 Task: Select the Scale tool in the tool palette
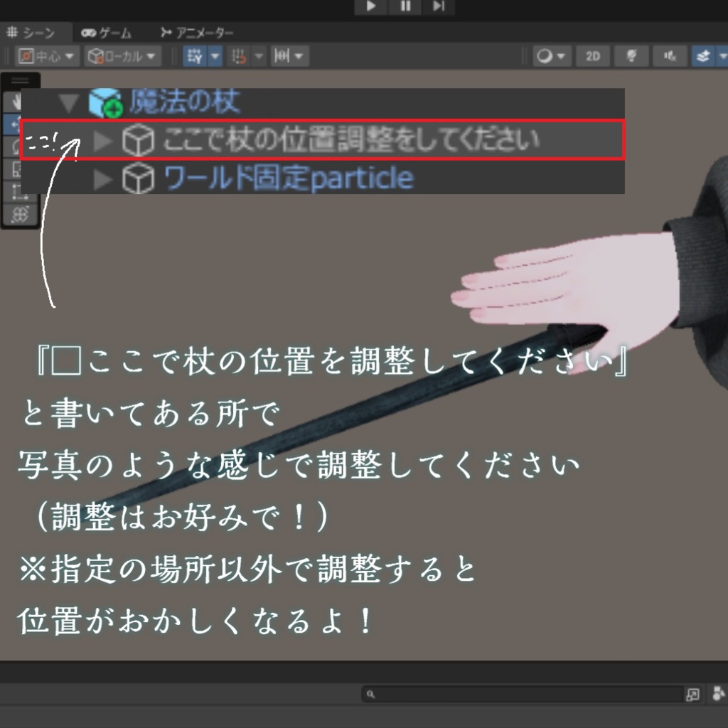[13, 169]
